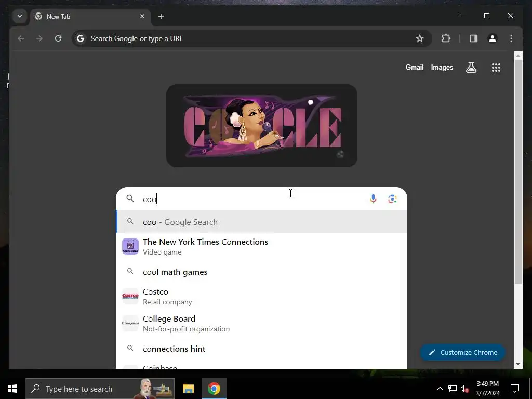Search by image with Google Lens icon
Screen dimensions: 532x399
point(392,199)
